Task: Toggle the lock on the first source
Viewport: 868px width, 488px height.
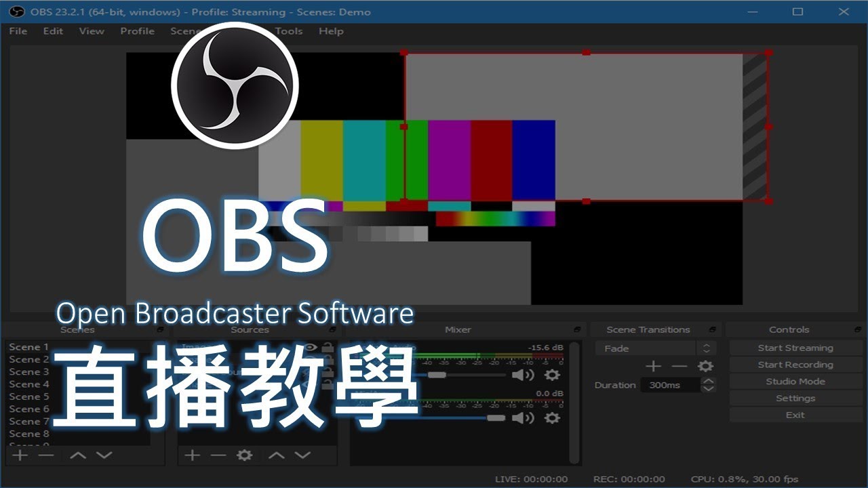Action: (x=328, y=347)
